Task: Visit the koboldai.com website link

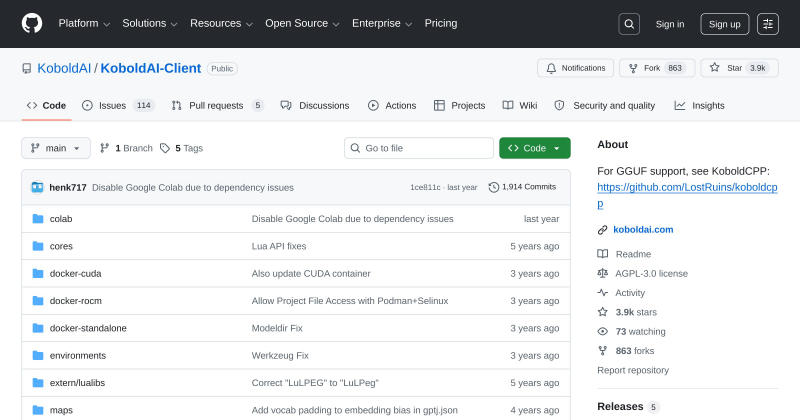Action: [643, 230]
